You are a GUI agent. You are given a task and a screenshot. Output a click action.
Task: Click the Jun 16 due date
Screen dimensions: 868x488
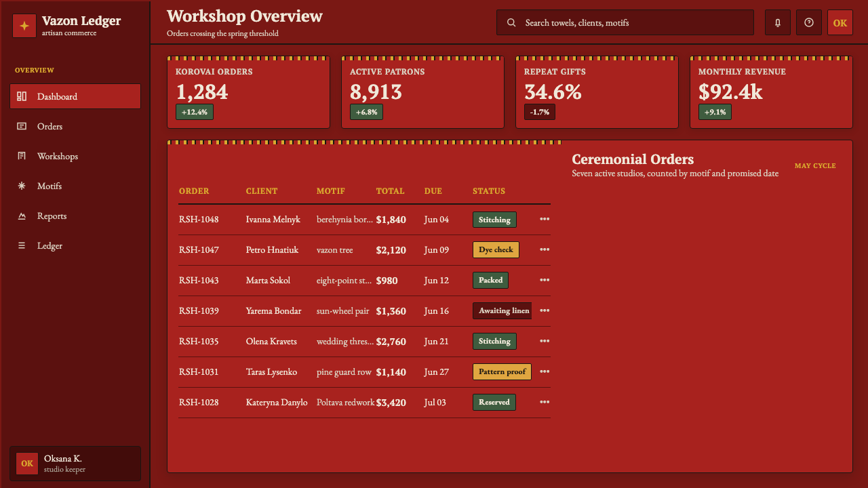coord(437,311)
